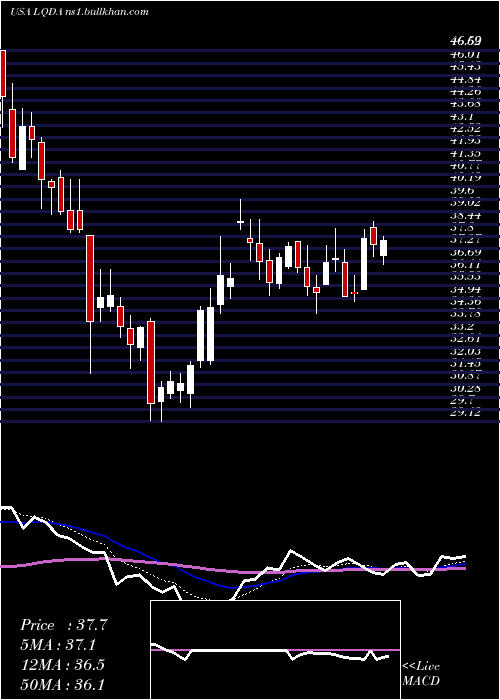Click the Price : 37.7 readout
The width and height of the screenshot is (500, 700).
pyautogui.click(x=64, y=625)
